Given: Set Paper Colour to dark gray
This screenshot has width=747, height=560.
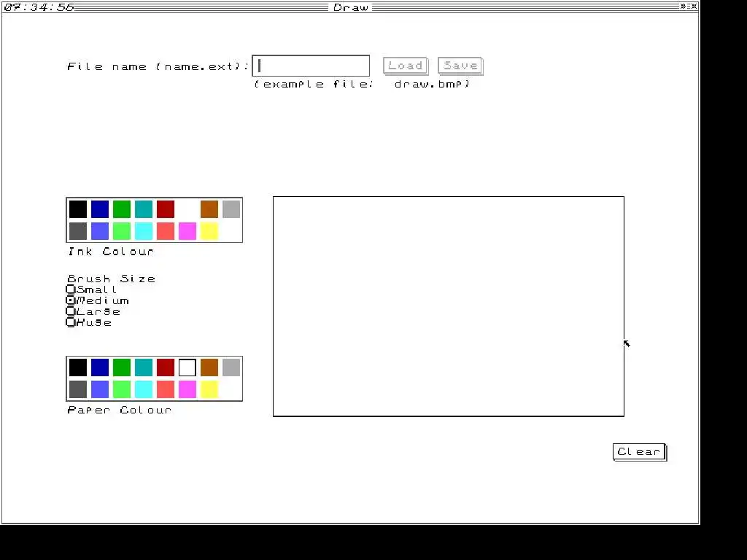Looking at the screenshot, I should pyautogui.click(x=78, y=389).
